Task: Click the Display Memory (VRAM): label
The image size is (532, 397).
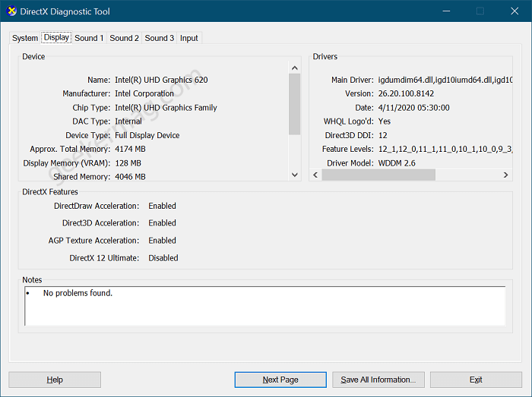Action: pyautogui.click(x=67, y=163)
